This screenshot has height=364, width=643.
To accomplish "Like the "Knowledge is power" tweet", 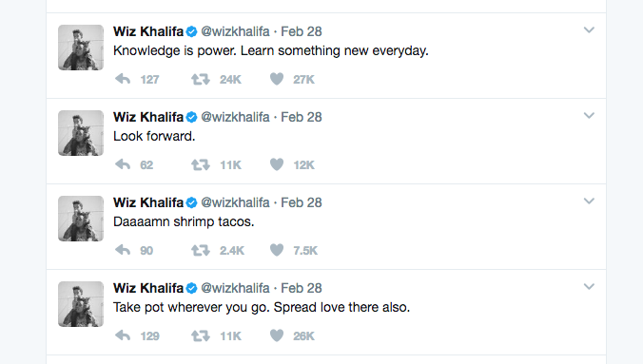I will (x=277, y=79).
